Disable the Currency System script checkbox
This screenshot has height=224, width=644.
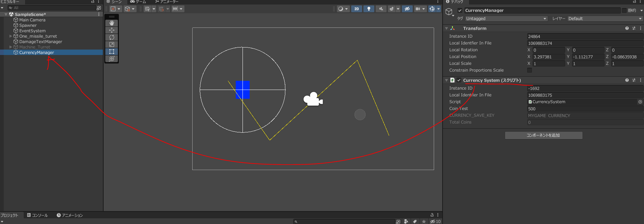pos(459,80)
